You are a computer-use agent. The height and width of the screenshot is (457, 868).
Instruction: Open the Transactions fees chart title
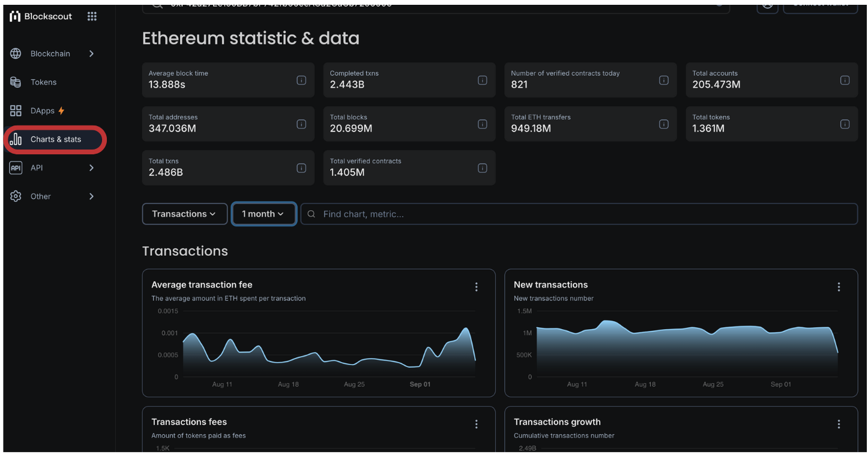point(189,422)
